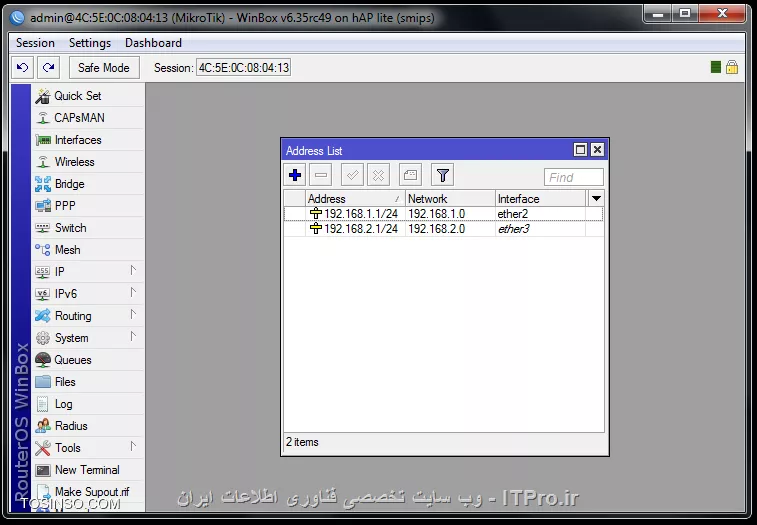Expand the Routing submenu arrow

point(133,315)
